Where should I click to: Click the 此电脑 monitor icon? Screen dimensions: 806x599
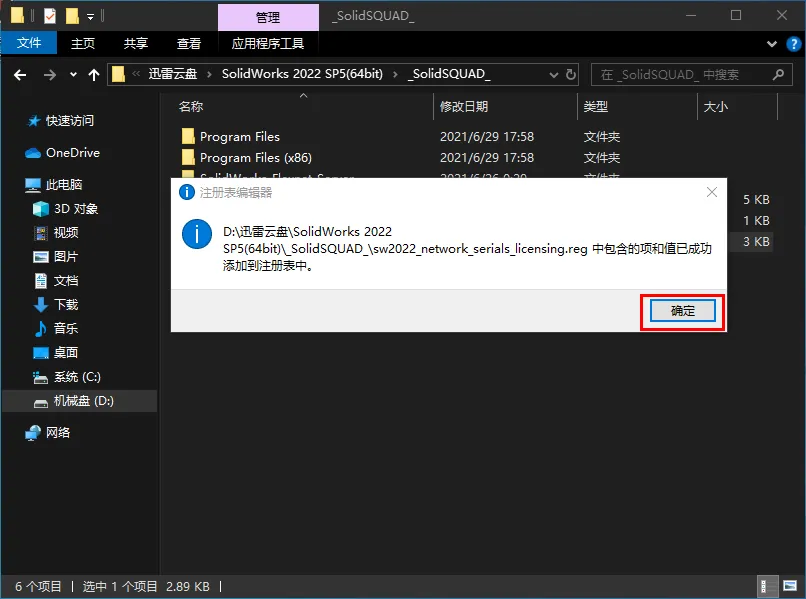pyautogui.click(x=33, y=185)
